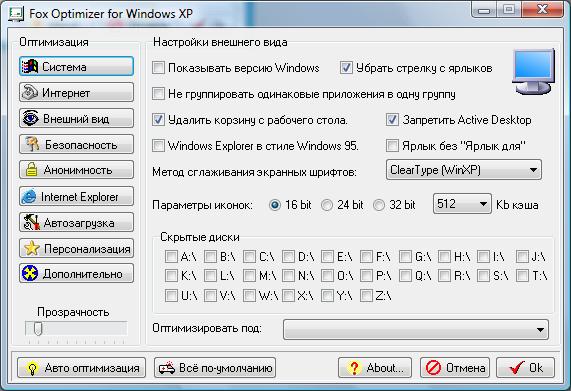Hide drive M:\ checkbox
The width and height of the screenshot is (571, 391).
tap(249, 275)
